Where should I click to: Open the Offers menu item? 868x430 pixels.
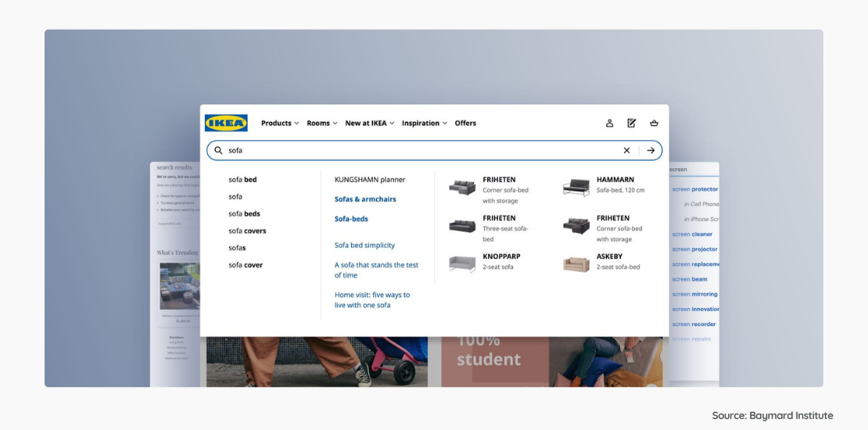(465, 123)
